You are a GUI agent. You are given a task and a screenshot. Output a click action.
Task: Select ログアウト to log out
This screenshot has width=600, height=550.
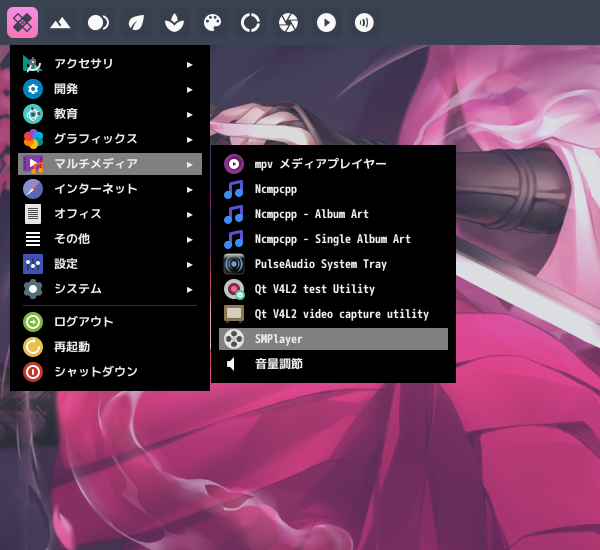(110, 322)
